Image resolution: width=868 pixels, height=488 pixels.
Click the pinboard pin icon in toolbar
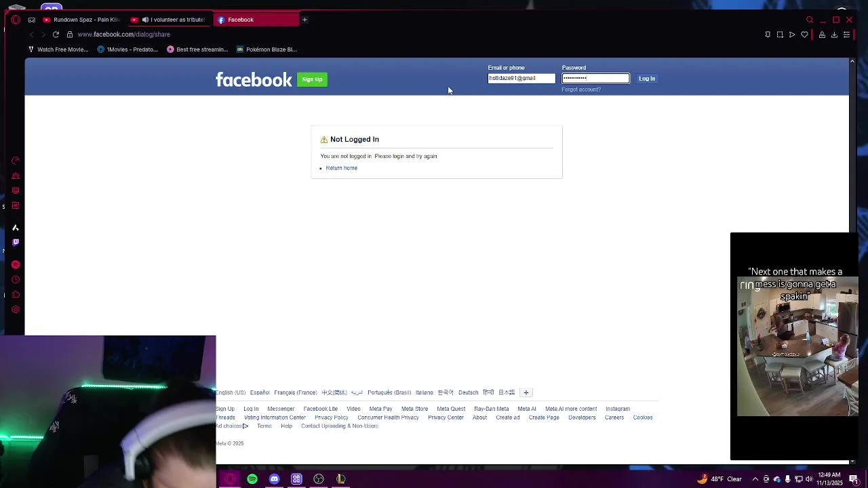point(768,35)
